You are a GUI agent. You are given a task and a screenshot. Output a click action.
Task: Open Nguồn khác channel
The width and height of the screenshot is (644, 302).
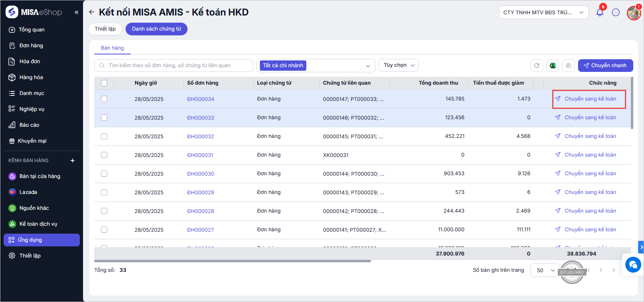tap(42, 208)
